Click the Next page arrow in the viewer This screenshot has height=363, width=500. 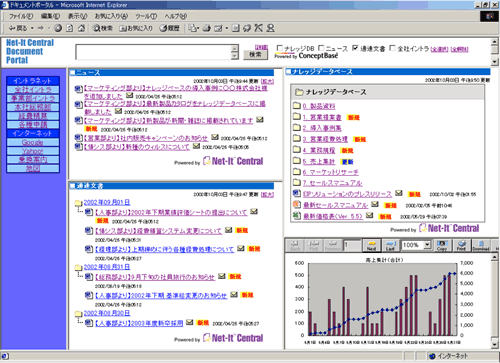pos(371,245)
